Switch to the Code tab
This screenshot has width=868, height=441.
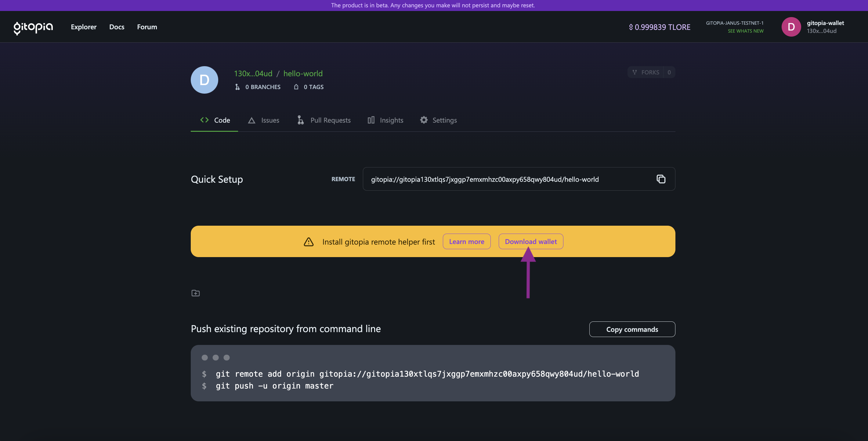pos(222,120)
